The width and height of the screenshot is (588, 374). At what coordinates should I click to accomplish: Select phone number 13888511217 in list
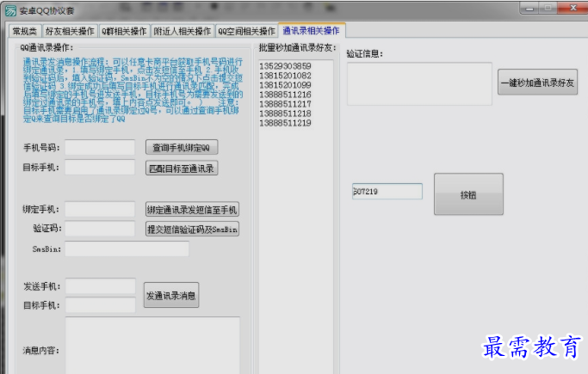[x=285, y=104]
